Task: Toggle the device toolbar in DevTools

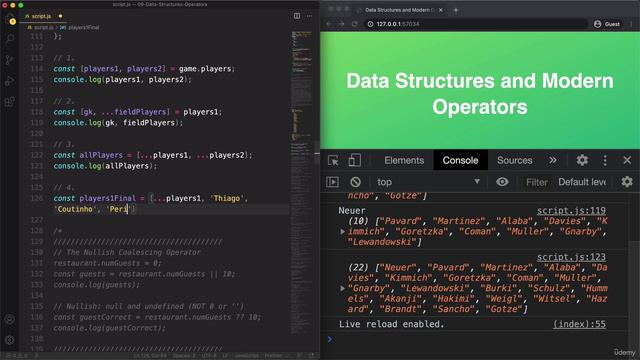Action: [354, 160]
